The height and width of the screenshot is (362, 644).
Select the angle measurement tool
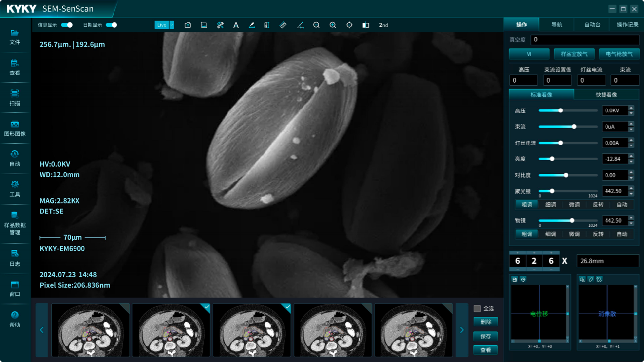coord(300,25)
